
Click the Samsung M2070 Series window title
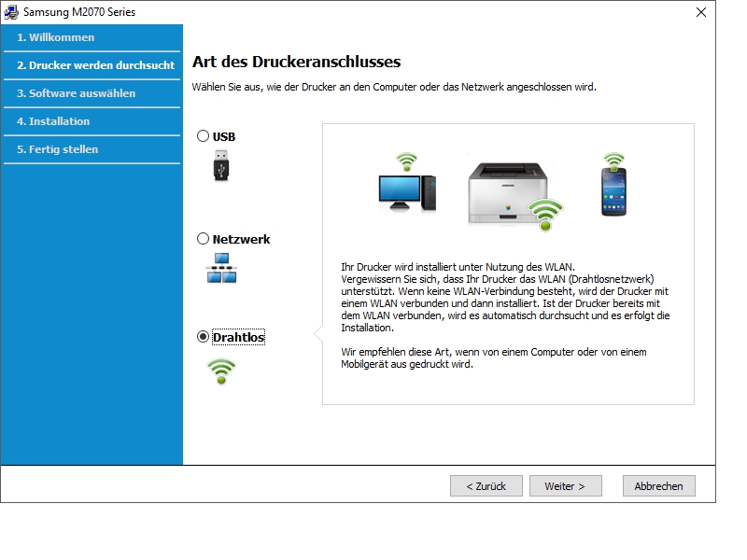(x=79, y=12)
